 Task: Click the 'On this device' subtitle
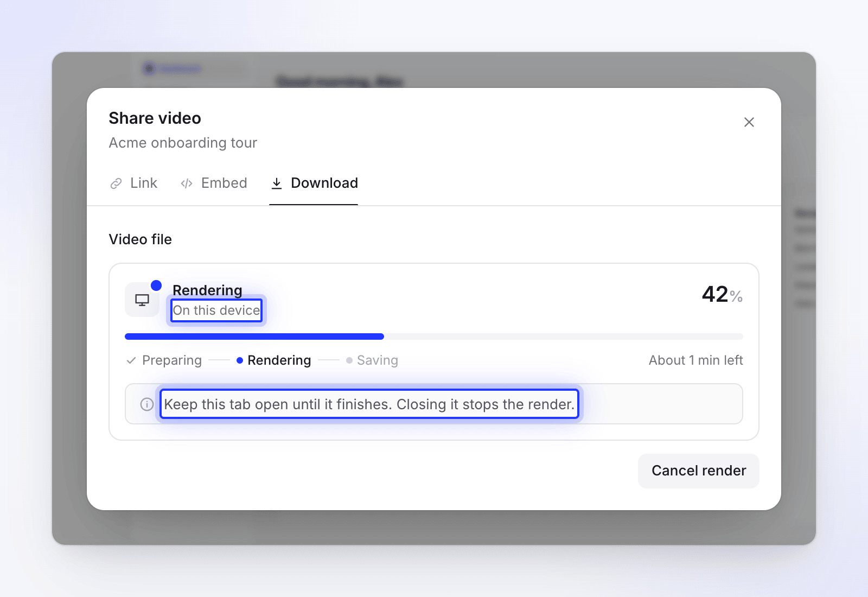point(216,310)
